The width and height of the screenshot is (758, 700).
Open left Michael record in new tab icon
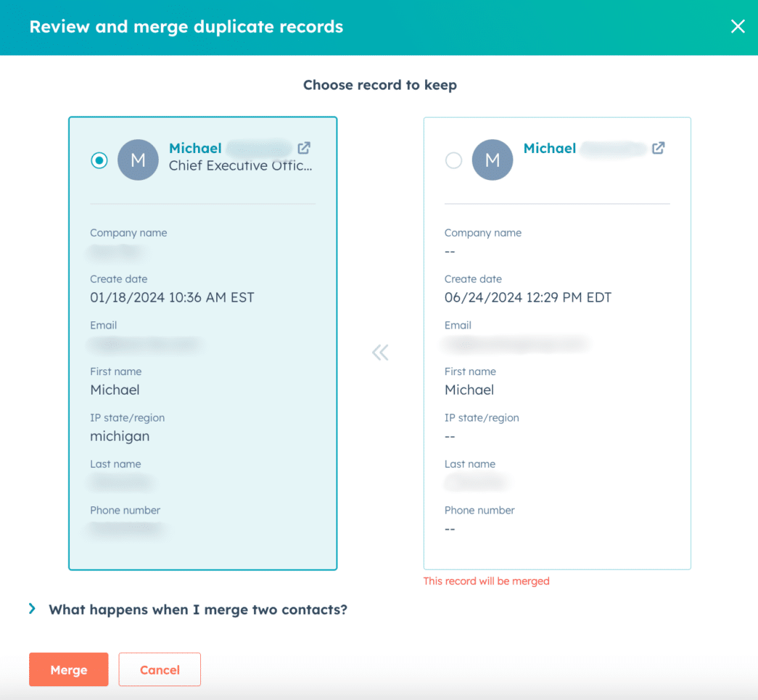pyautogui.click(x=304, y=148)
